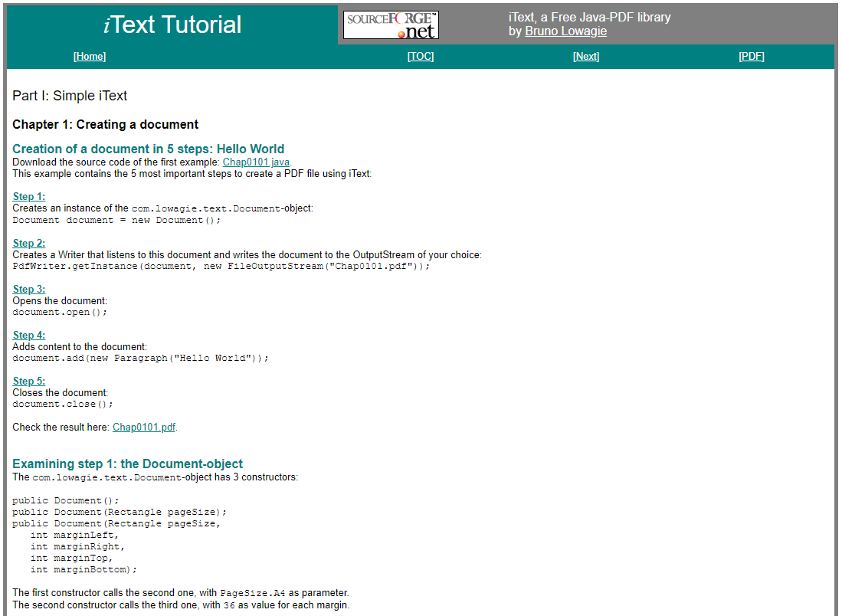
Task: Open the Chap0101.pdf result link
Action: (144, 428)
